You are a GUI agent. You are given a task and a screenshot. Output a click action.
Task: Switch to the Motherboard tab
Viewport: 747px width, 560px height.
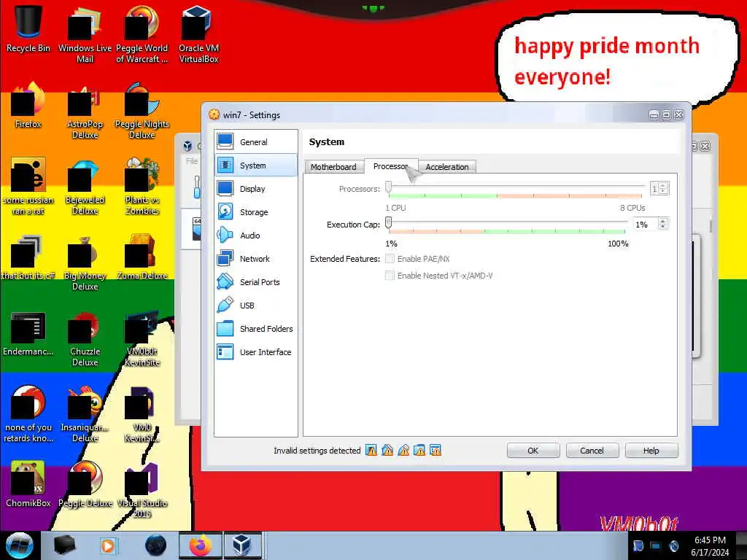[333, 167]
